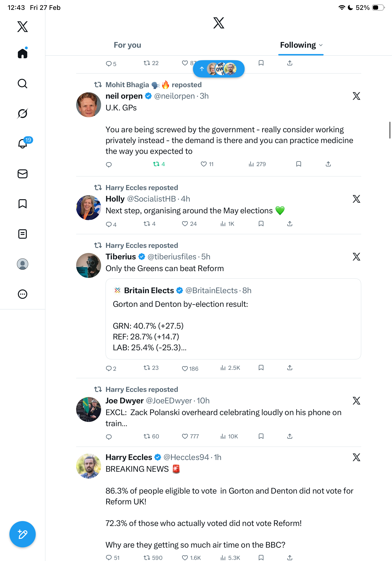This screenshot has width=392, height=561.
Task: Tap the compose new post button
Action: (x=23, y=534)
